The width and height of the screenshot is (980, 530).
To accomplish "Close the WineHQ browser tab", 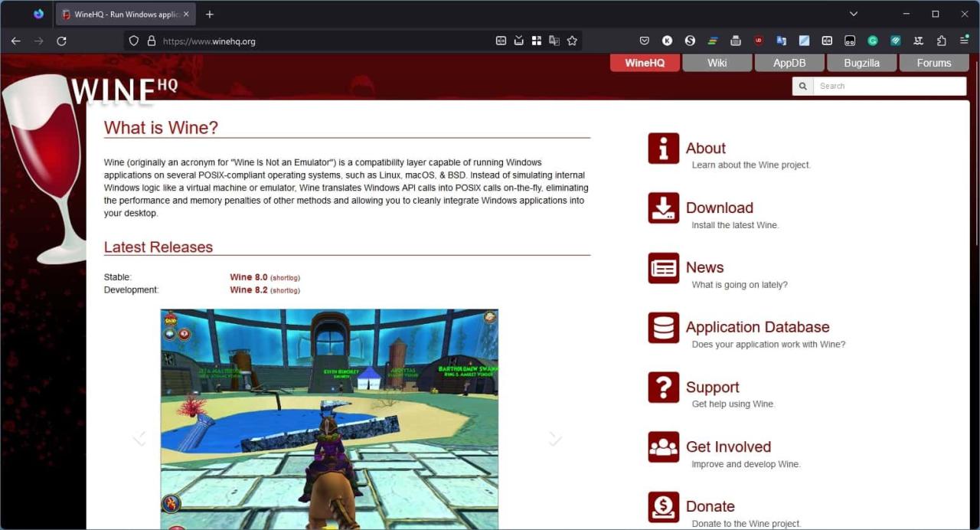I will point(186,14).
